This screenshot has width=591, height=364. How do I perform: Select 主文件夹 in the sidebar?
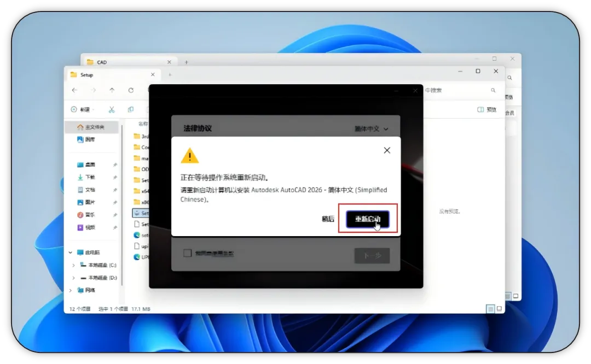pos(91,127)
